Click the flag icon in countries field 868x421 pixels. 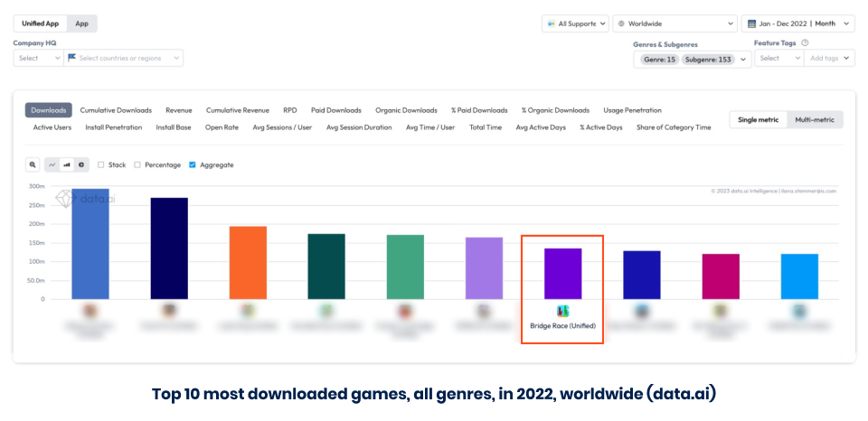(x=72, y=58)
